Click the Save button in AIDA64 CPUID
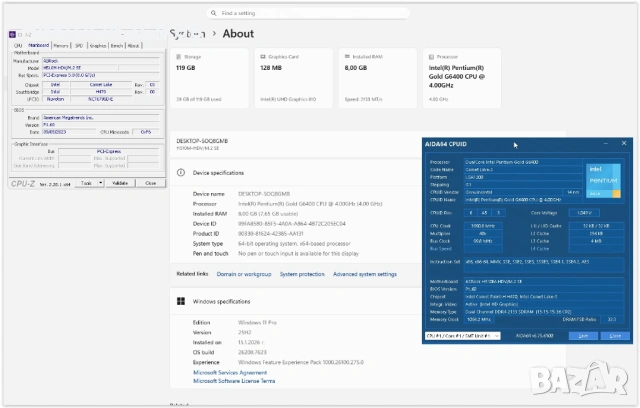This screenshot has height=408, width=640. [x=583, y=336]
